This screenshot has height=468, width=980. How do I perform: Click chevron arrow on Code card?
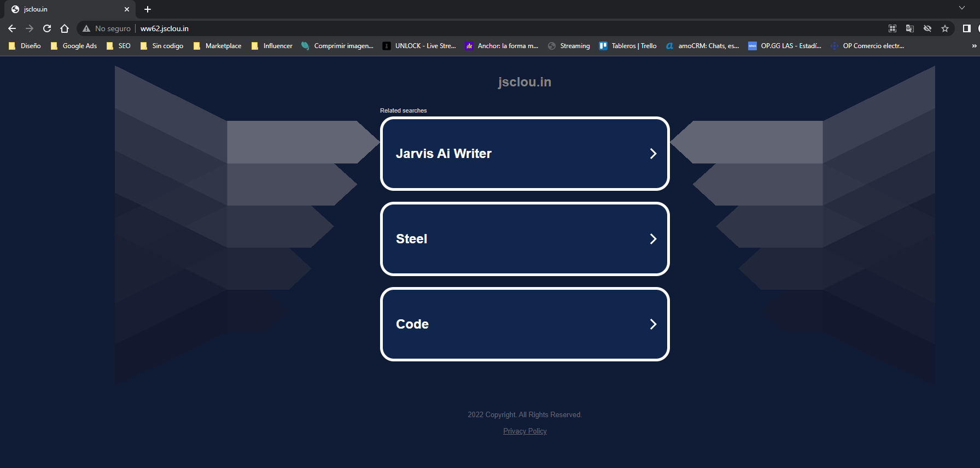653,324
